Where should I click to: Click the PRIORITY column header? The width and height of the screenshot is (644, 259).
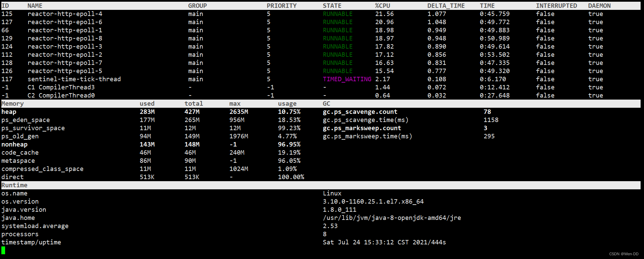(x=282, y=6)
